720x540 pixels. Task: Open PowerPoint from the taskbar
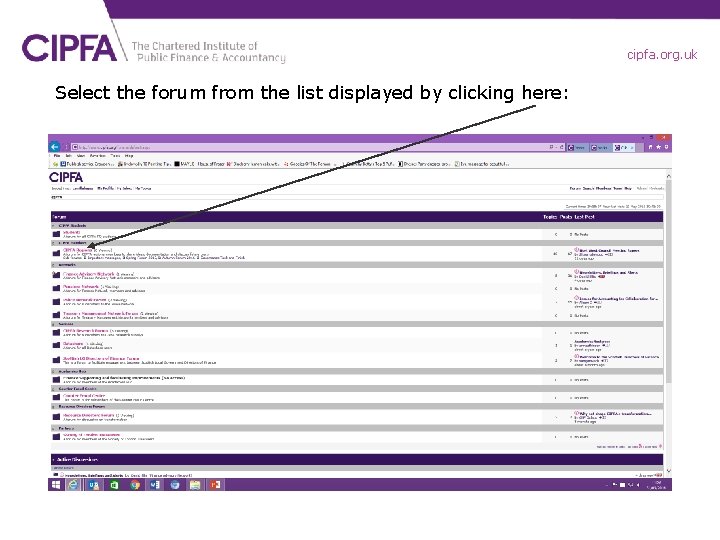[x=215, y=485]
